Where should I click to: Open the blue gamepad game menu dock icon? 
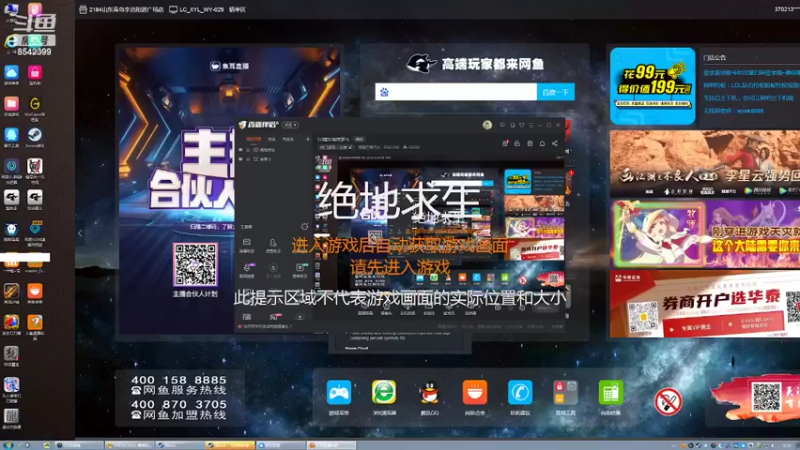[x=339, y=393]
